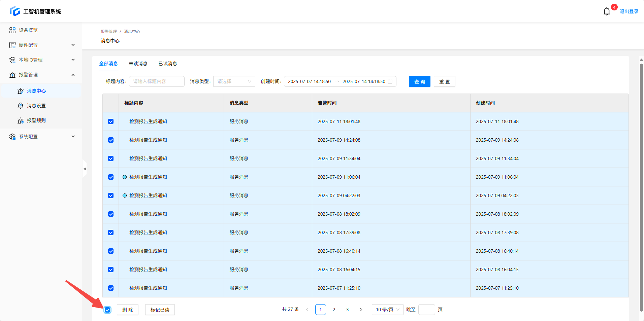The image size is (644, 321).
Task: Uncheck the row dated 2025-07-11 18:01:48
Action: coord(111,121)
